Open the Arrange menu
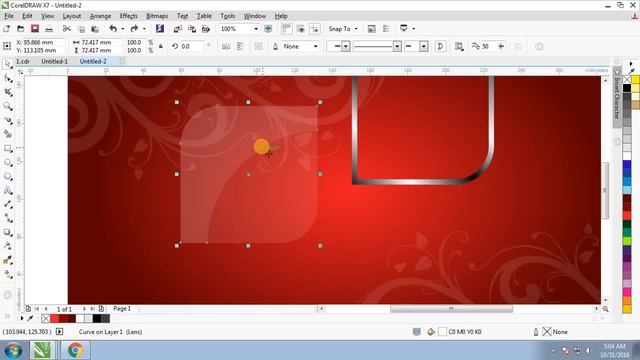Screen dimensions: 640x360 tap(100, 16)
